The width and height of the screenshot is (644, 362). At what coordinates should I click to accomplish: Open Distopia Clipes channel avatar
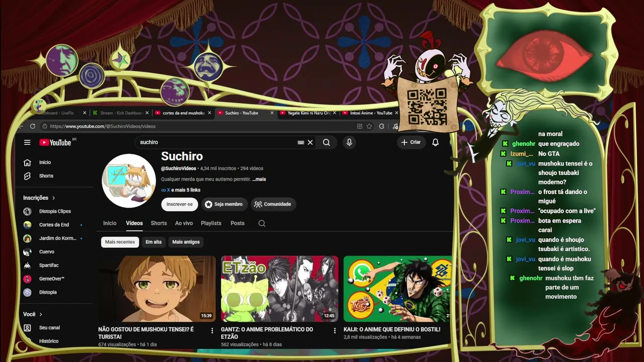pyautogui.click(x=28, y=211)
